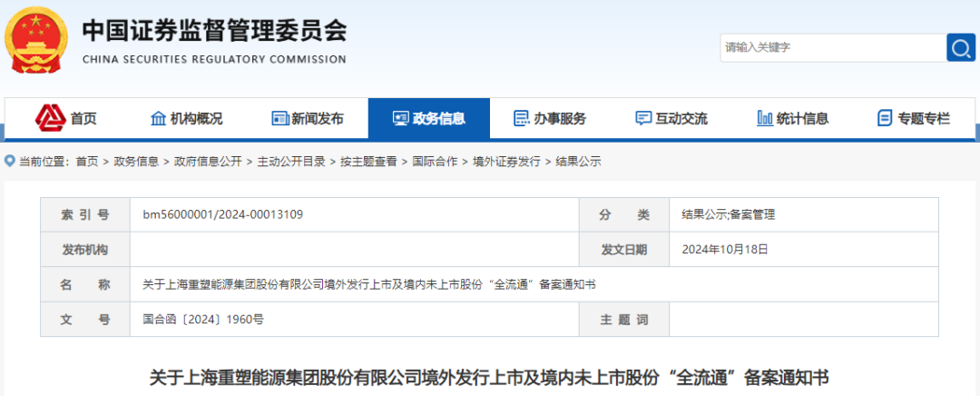The width and height of the screenshot is (980, 396).
Task: Click the 办事服务 document icon
Action: pyautogui.click(x=521, y=117)
